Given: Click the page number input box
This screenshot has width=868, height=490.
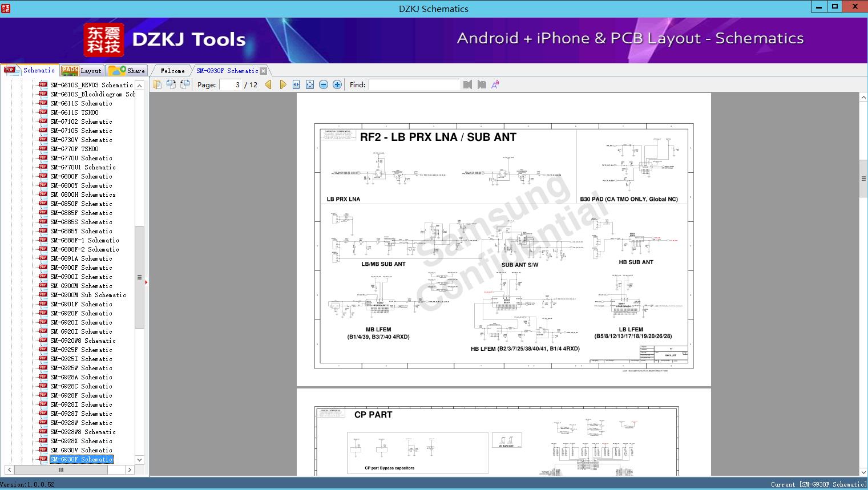Looking at the screenshot, I should (x=230, y=84).
